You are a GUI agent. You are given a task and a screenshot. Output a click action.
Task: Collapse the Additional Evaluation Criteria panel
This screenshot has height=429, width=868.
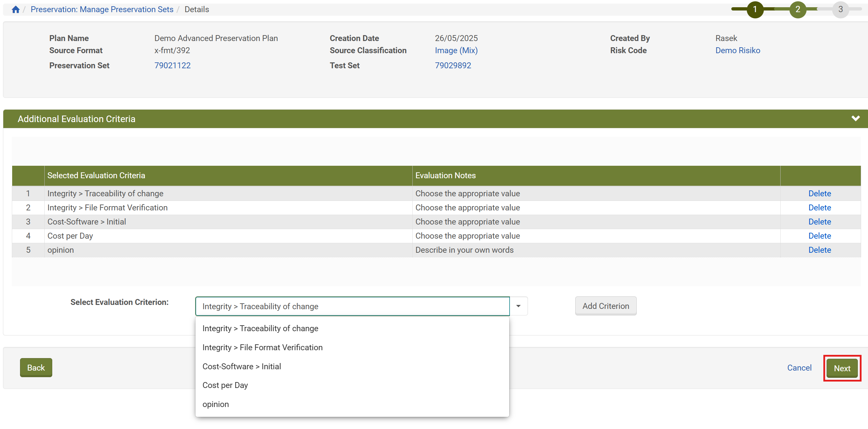pos(855,118)
